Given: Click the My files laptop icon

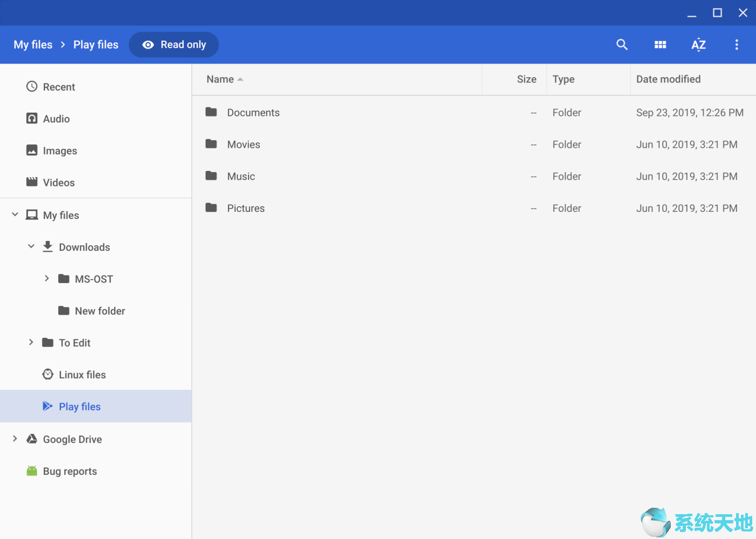Looking at the screenshot, I should pyautogui.click(x=32, y=215).
